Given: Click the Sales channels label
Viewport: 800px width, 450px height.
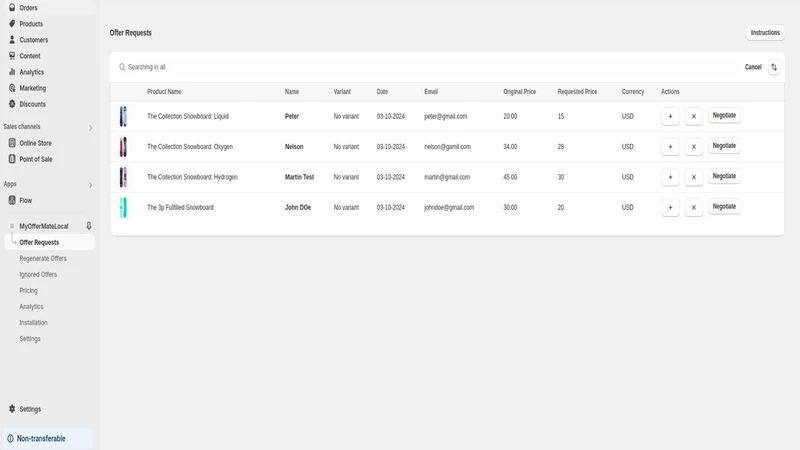Looking at the screenshot, I should tap(22, 127).
